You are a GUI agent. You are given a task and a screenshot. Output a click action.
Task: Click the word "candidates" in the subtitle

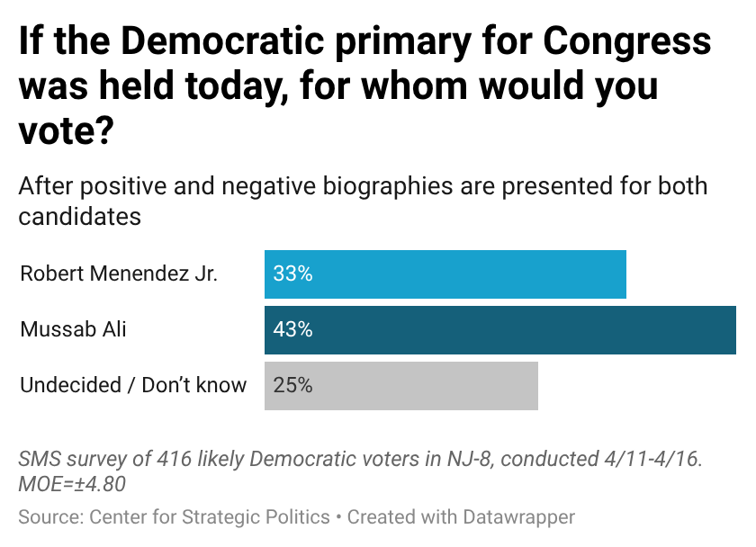coord(79,217)
